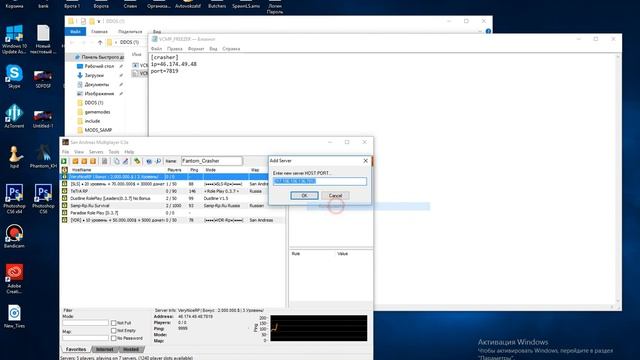Screen dimensions: 640x360
Task: Click the port=7819 line in Notepad
Action: tap(164, 71)
